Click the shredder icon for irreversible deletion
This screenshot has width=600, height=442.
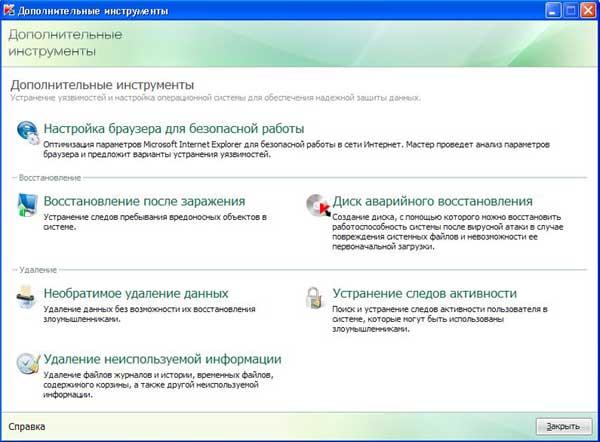pos(26,297)
